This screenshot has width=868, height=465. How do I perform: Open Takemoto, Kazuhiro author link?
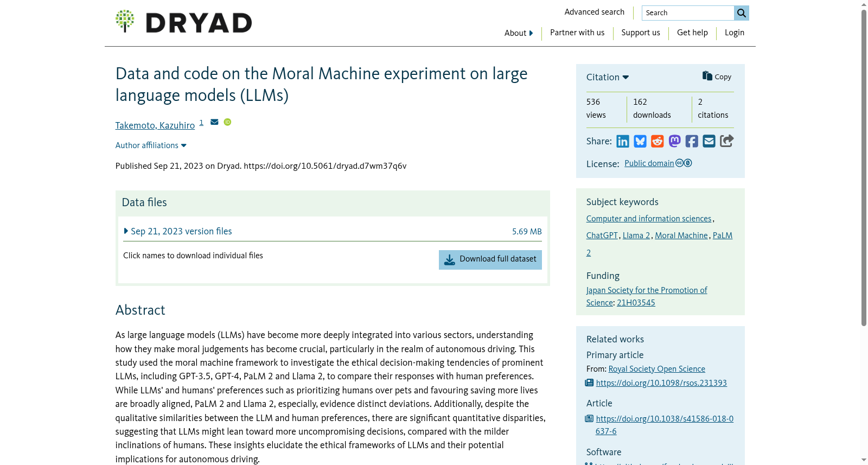(x=155, y=125)
